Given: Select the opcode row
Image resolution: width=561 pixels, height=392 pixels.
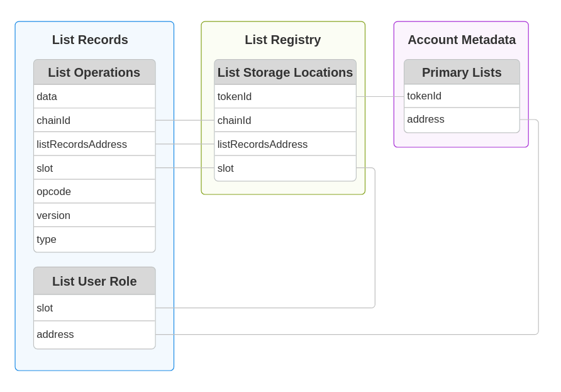Looking at the screenshot, I should [94, 191].
